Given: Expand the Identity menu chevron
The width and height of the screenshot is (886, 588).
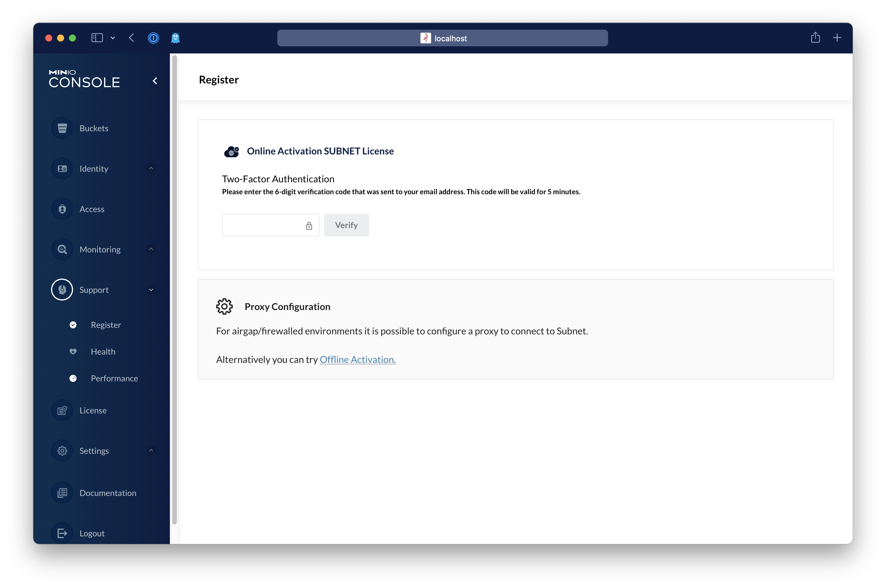Looking at the screenshot, I should [x=151, y=168].
